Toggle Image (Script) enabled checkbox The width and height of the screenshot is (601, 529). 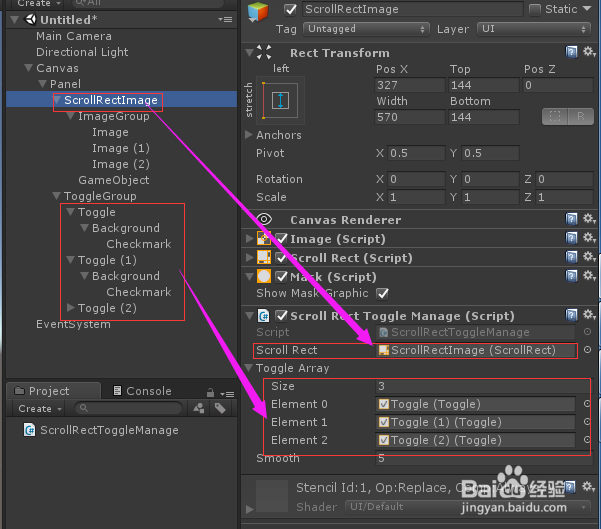(x=282, y=238)
